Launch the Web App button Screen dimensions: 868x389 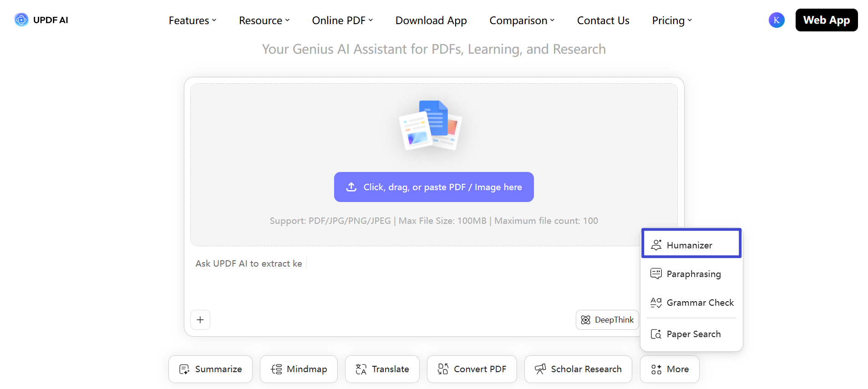tap(827, 20)
